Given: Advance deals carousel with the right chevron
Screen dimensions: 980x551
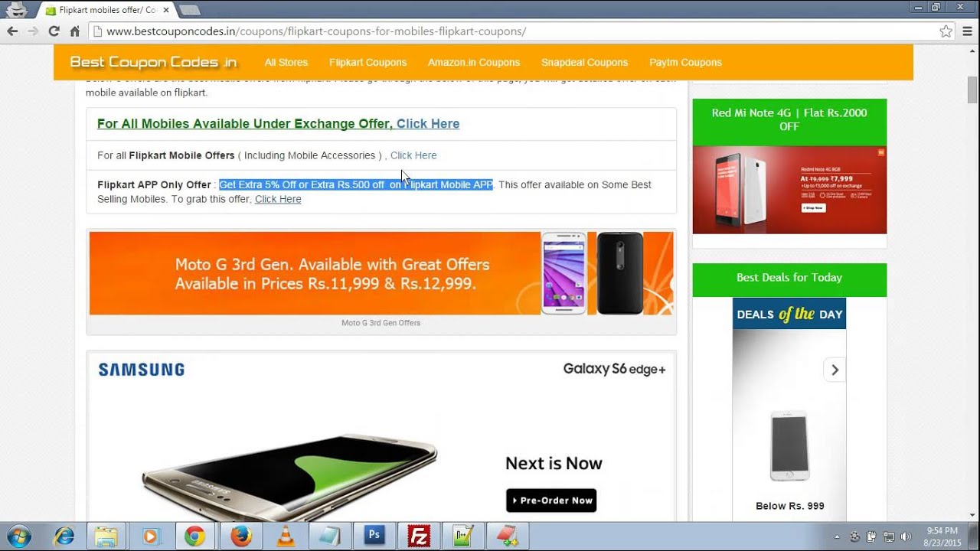Looking at the screenshot, I should pos(835,370).
